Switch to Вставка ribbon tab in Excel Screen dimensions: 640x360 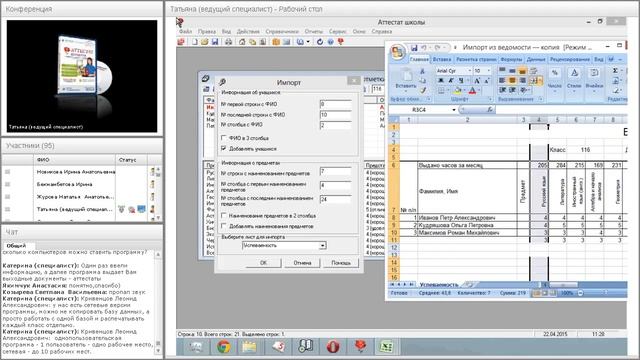click(x=442, y=60)
